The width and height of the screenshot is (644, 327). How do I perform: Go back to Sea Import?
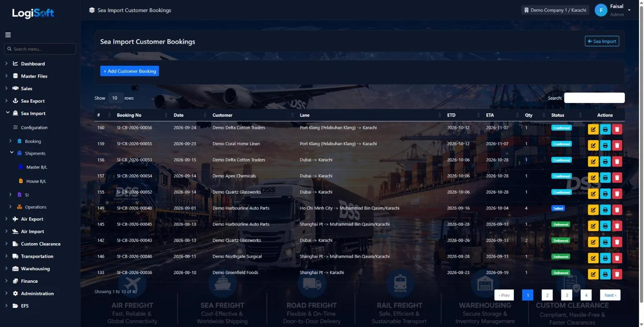click(602, 41)
